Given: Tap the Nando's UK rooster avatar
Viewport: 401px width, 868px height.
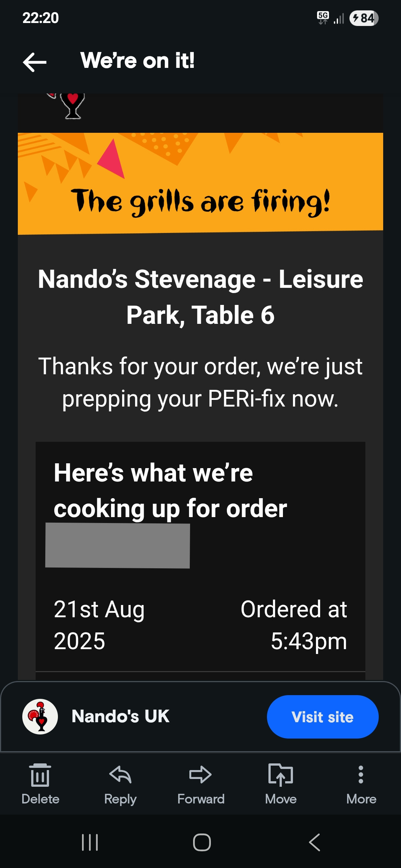Looking at the screenshot, I should pyautogui.click(x=40, y=717).
